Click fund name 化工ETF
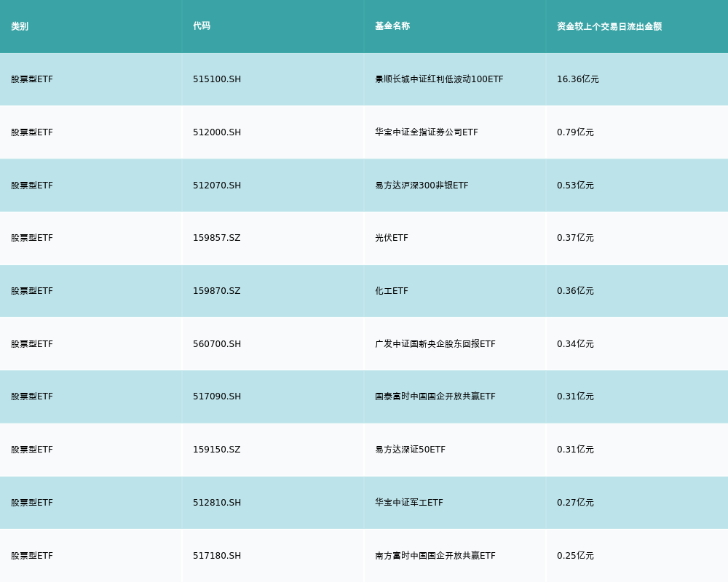This screenshot has height=582, width=728. point(392,291)
